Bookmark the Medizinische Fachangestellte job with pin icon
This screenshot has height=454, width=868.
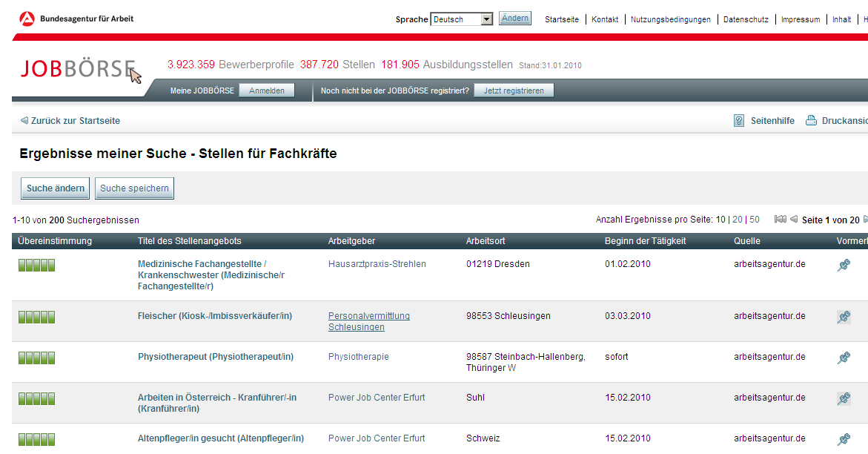click(x=844, y=265)
